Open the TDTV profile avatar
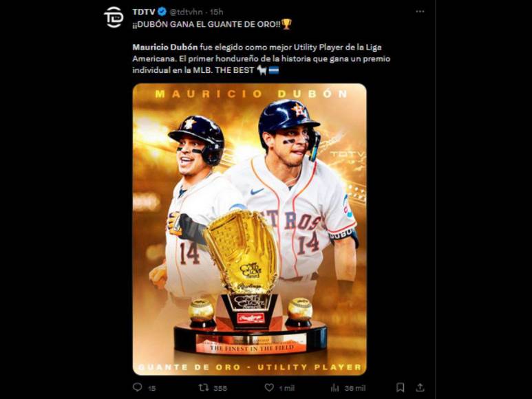 pos(114,18)
